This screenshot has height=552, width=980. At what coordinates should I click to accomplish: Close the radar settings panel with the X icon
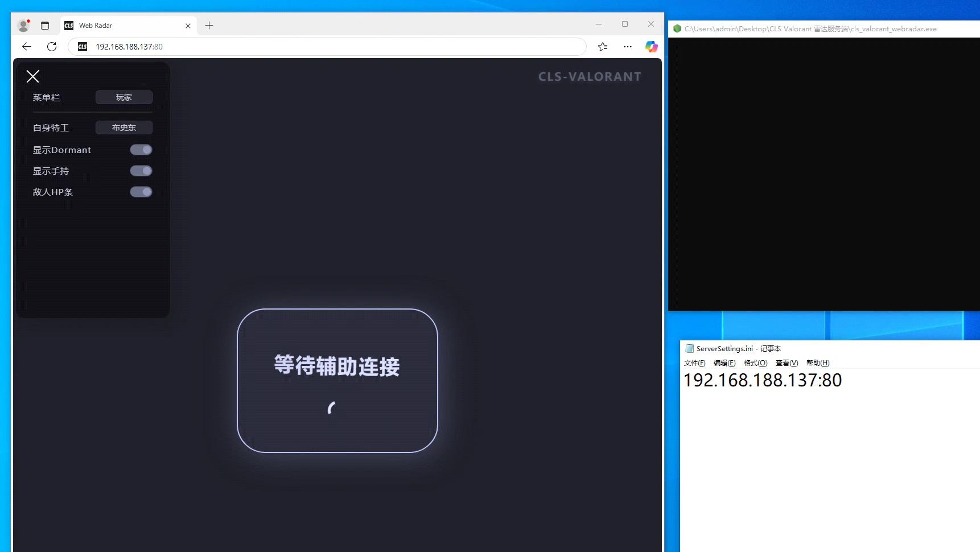point(33,76)
